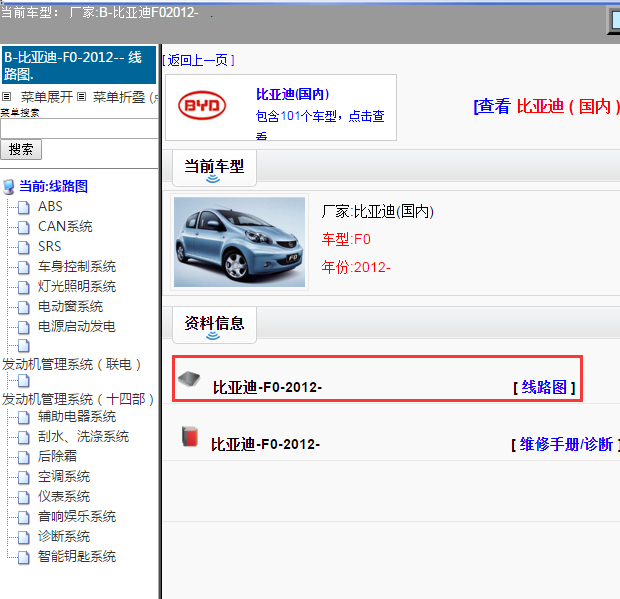The height and width of the screenshot is (599, 620).
Task: Open the 当前车型 tab
Action: [214, 168]
